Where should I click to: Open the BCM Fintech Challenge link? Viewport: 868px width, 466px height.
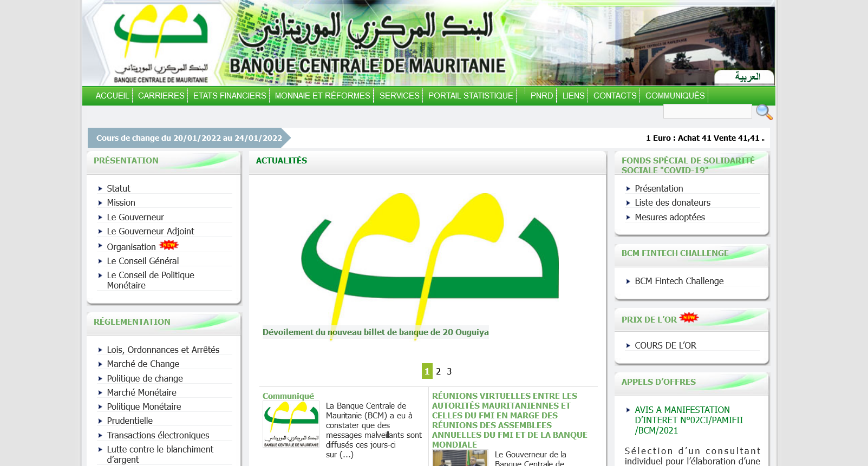678,281
